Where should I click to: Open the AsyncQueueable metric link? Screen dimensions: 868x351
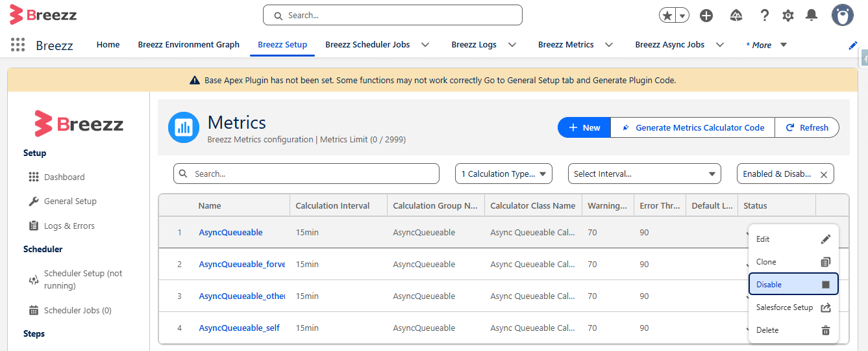point(230,232)
